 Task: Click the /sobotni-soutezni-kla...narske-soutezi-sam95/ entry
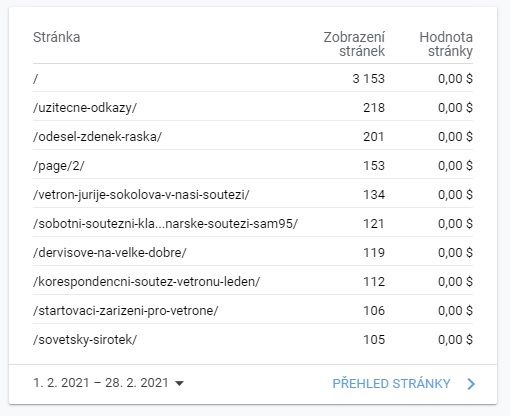[253, 223]
